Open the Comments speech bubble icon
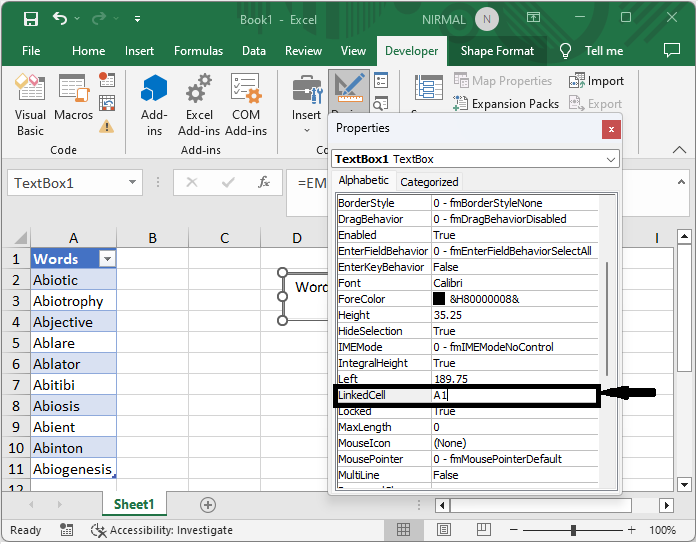The width and height of the screenshot is (698, 544). [672, 50]
